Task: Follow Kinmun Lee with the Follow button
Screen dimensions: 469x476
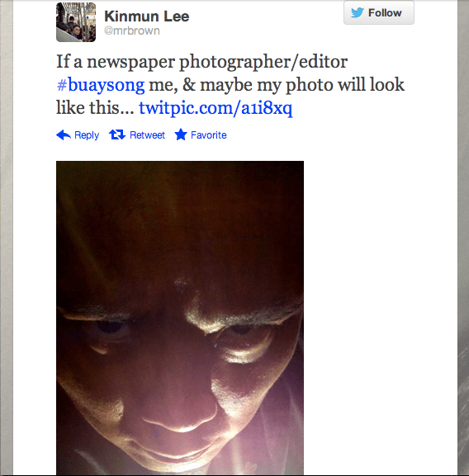Action: (x=379, y=12)
